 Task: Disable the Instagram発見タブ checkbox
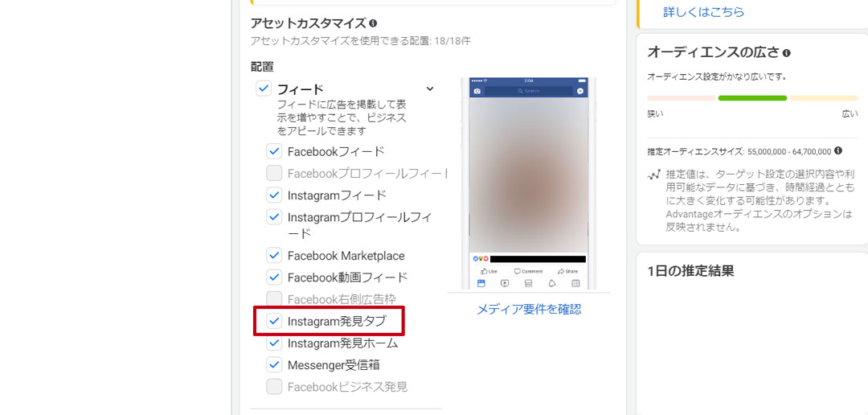click(x=274, y=321)
